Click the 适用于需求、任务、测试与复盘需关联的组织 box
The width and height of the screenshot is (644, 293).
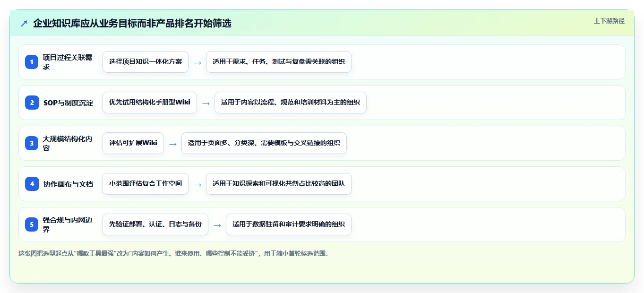pos(279,62)
